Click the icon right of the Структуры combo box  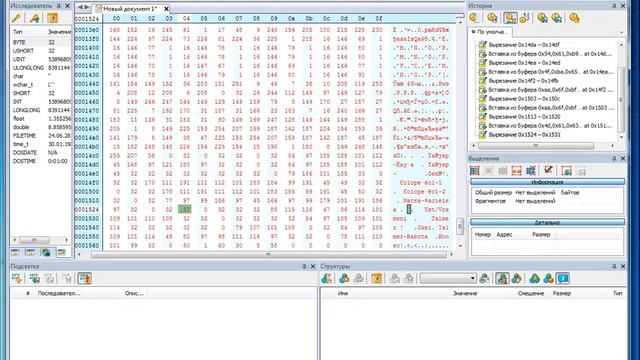point(484,278)
